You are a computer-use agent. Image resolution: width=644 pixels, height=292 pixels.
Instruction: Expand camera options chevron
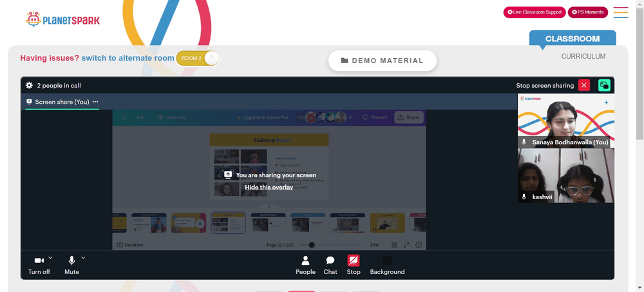50,258
